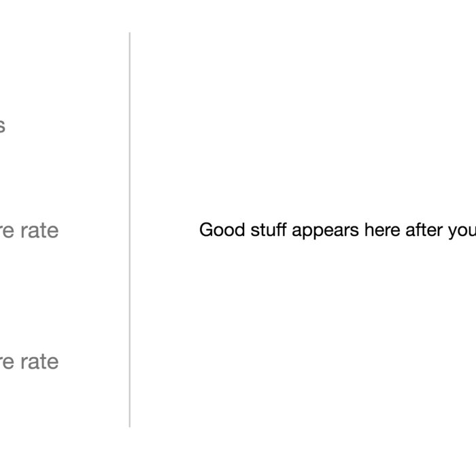Click the "re" fragment of the upper rate label
The image size is (476, 476).
pos(7,231)
